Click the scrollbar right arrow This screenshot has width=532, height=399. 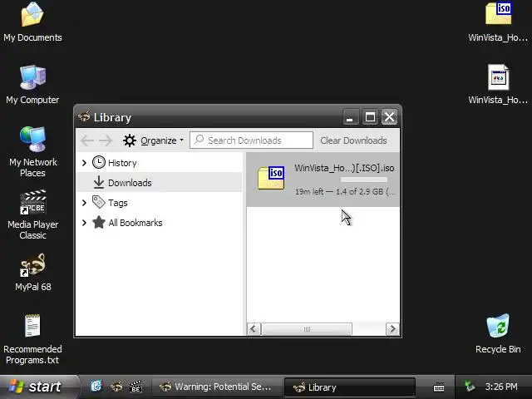click(392, 329)
